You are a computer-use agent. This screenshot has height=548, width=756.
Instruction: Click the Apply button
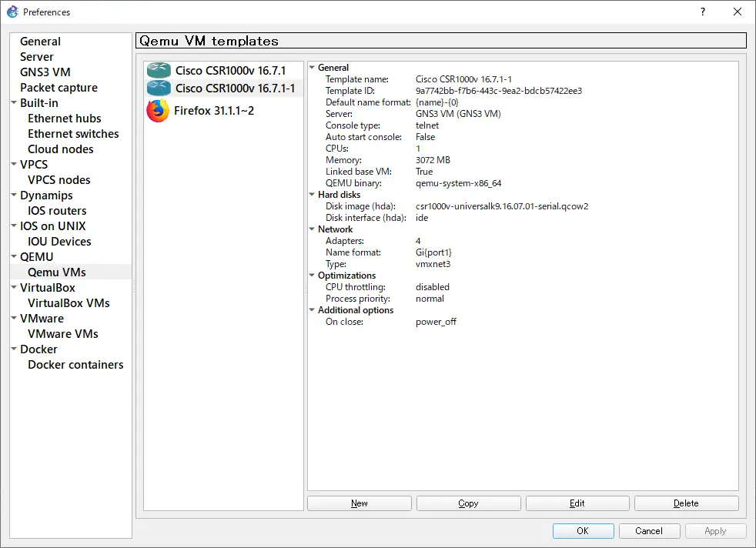coord(715,530)
